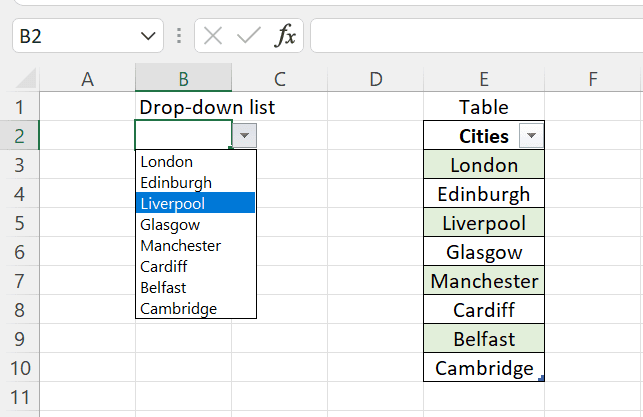Click the Glasgow cell in the Cities table
The height and width of the screenshot is (417, 643).
pos(483,252)
